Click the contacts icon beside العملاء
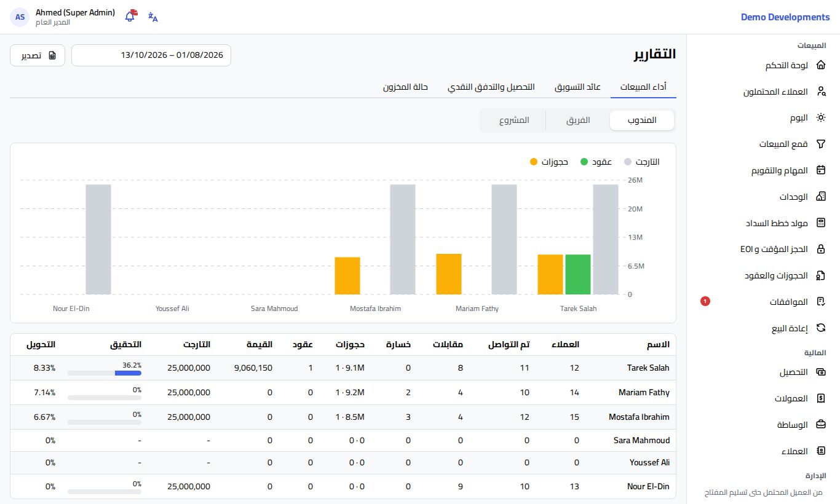This screenshot has width=840, height=504. (820, 451)
